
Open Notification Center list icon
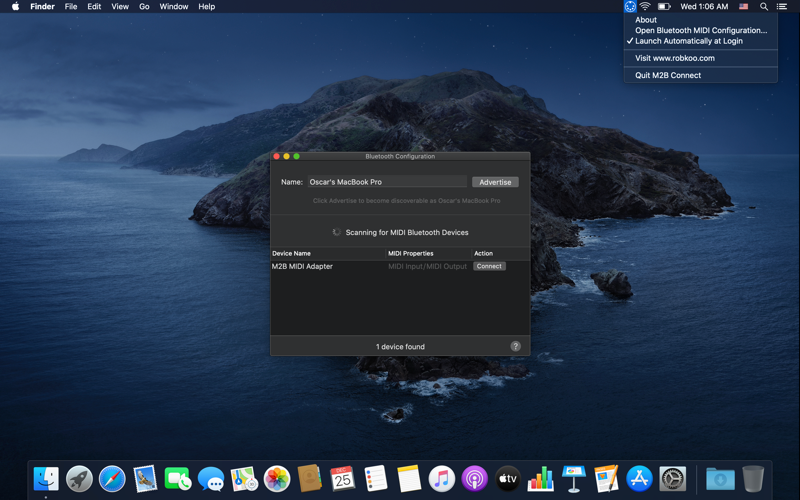pyautogui.click(x=782, y=6)
